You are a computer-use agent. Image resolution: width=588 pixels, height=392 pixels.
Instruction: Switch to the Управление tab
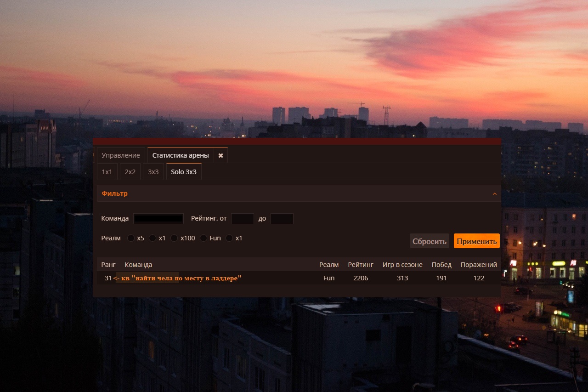click(121, 155)
